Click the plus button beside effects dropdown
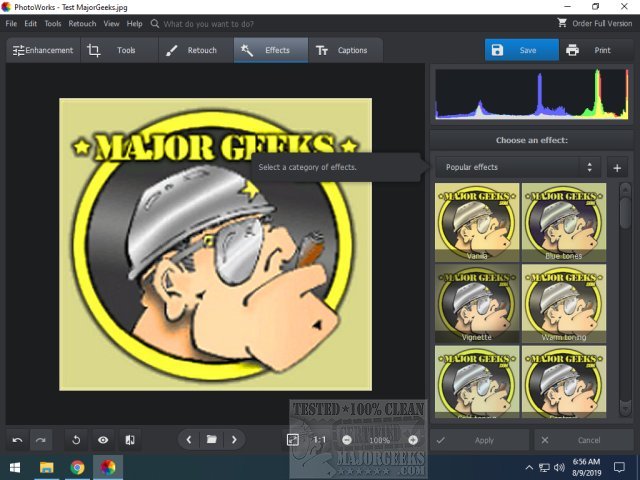 pos(617,168)
